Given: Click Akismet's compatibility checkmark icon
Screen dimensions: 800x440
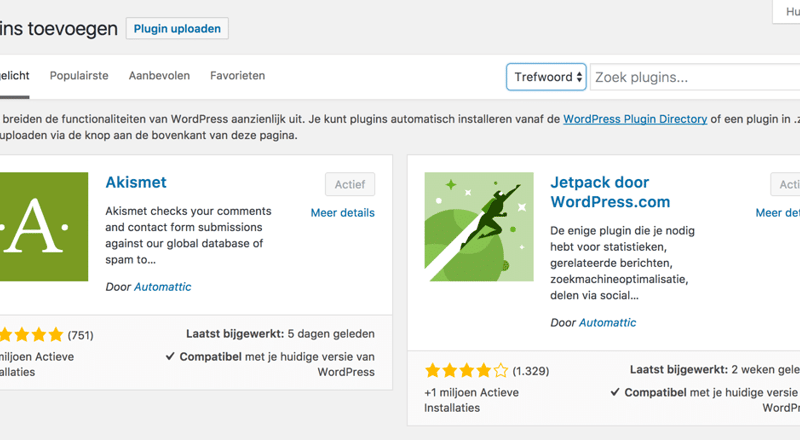Looking at the screenshot, I should pyautogui.click(x=170, y=356).
